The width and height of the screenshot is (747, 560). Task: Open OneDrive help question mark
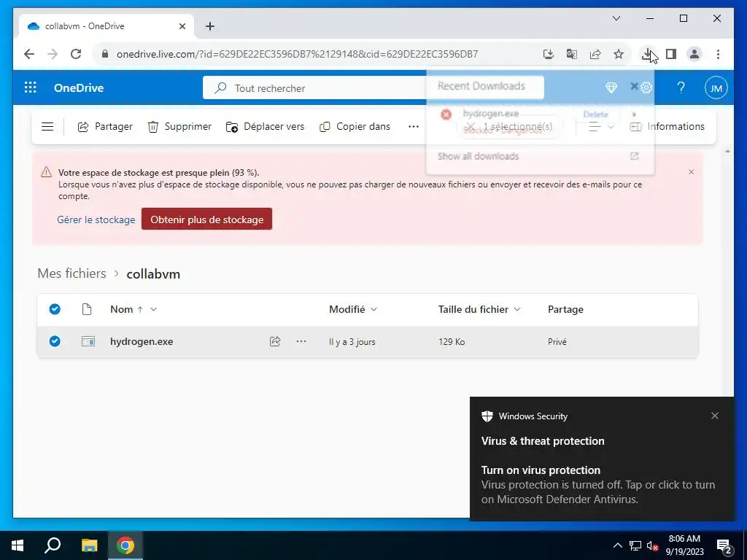681,87
